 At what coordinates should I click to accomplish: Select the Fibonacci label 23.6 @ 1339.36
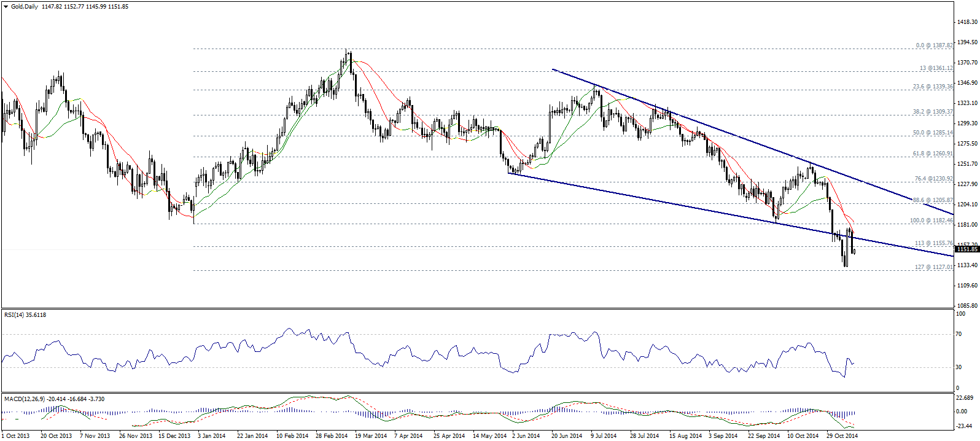933,87
